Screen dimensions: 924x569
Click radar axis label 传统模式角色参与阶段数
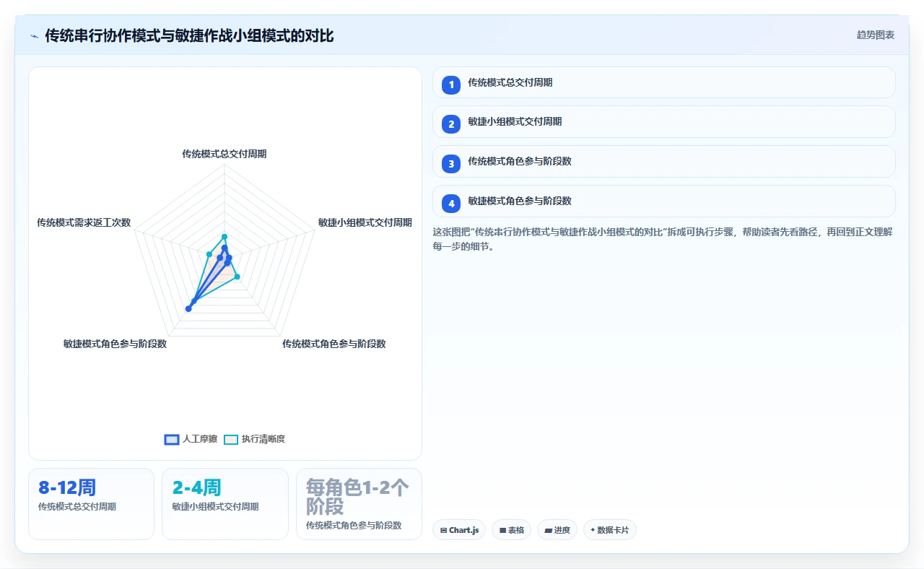[x=334, y=344]
